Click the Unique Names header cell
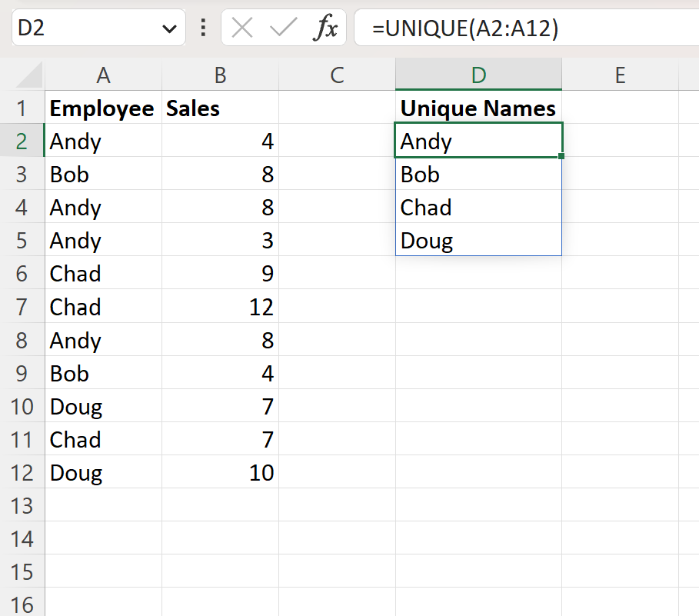The width and height of the screenshot is (699, 616). coord(478,108)
